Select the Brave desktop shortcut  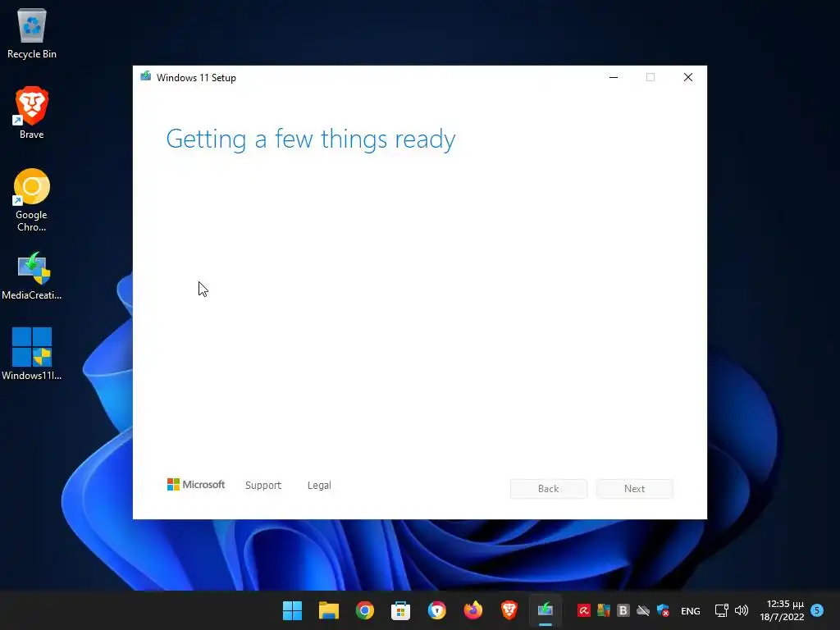coord(32,113)
